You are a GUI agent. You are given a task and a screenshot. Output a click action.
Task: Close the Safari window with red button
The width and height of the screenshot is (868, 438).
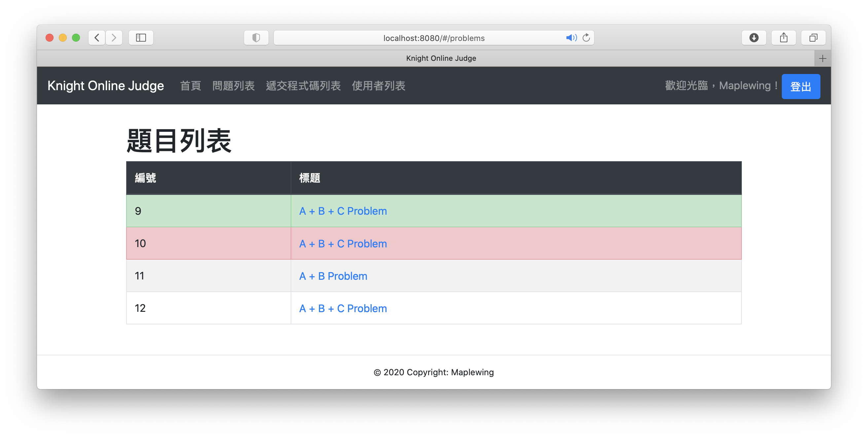[50, 37]
